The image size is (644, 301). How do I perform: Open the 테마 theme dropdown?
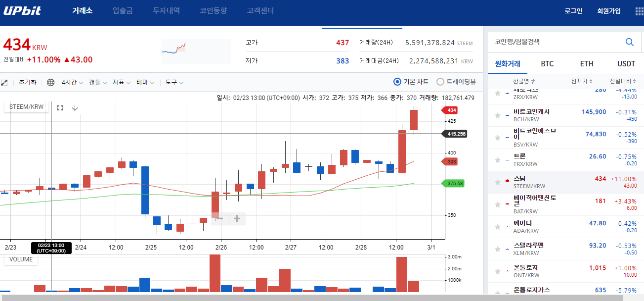pyautogui.click(x=146, y=83)
